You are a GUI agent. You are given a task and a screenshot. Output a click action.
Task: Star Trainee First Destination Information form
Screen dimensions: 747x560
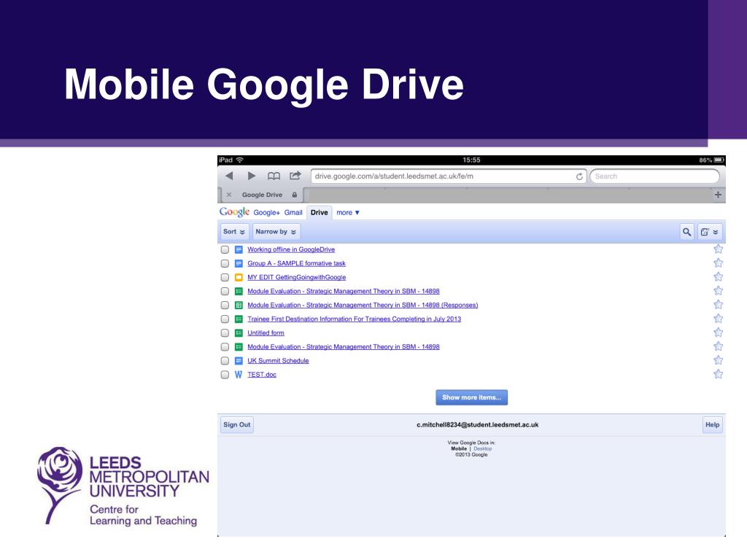point(718,318)
